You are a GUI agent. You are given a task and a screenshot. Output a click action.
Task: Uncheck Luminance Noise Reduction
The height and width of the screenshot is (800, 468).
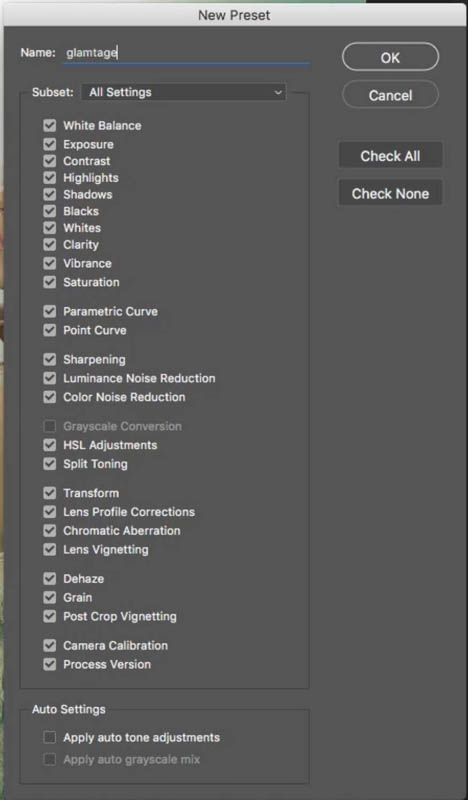point(50,378)
